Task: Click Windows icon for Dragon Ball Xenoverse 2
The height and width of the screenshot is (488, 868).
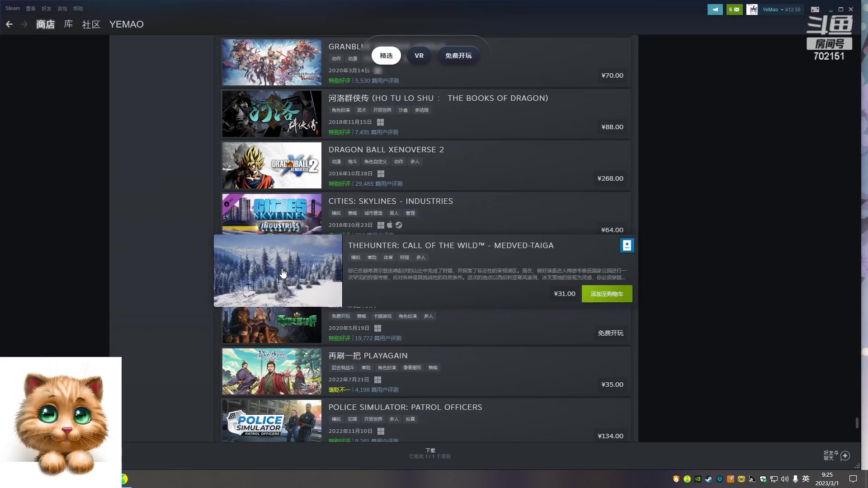Action: 381,174
